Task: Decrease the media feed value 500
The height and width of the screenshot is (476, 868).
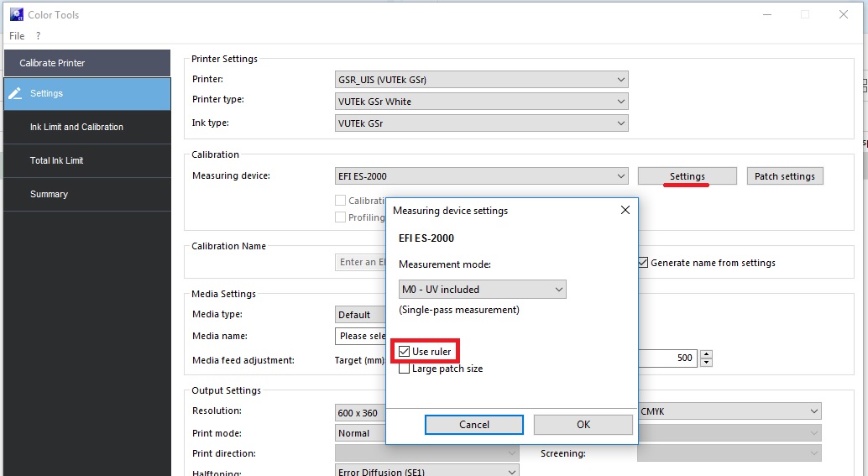Action: click(706, 363)
